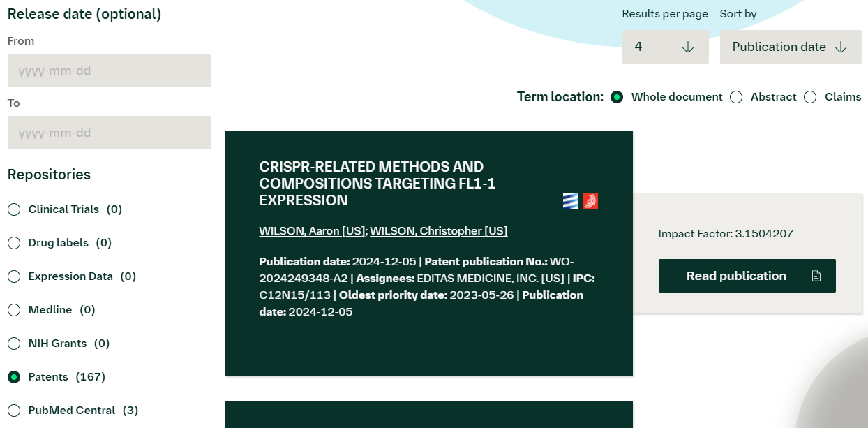The width and height of the screenshot is (868, 428).
Task: Click patent publication details text
Action: click(x=426, y=287)
